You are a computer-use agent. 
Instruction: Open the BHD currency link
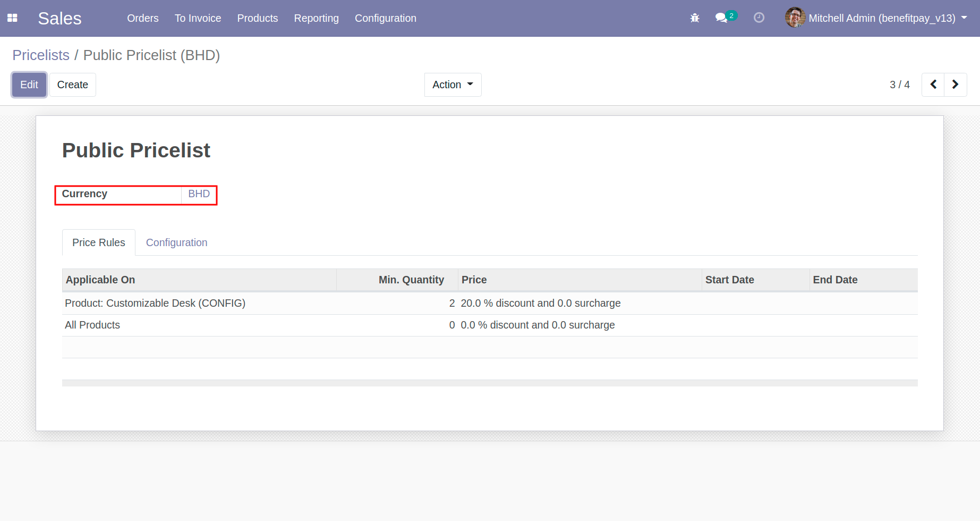(199, 194)
